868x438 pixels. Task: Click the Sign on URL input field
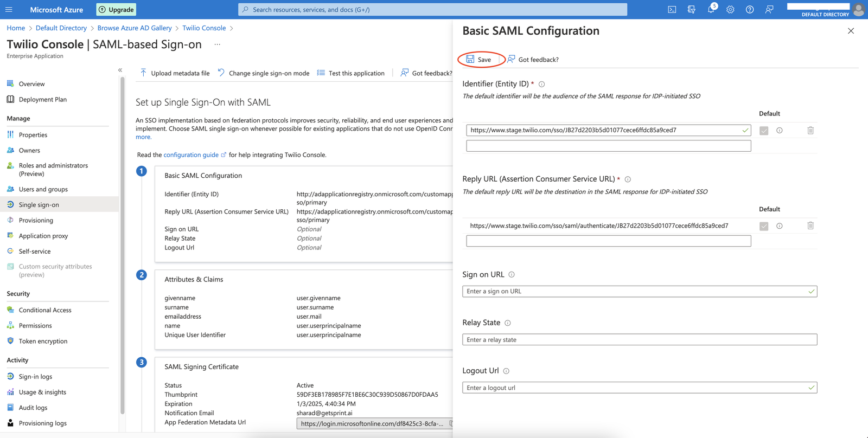(x=635, y=292)
